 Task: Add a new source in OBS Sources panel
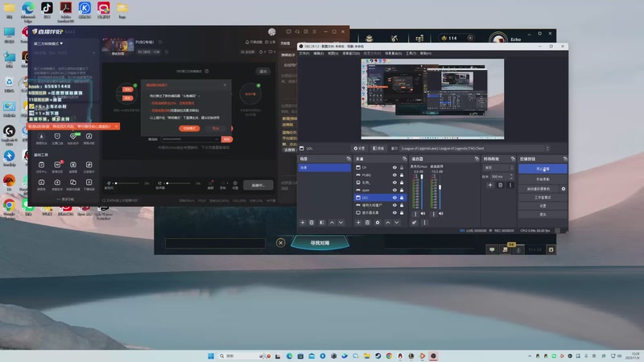(358, 223)
